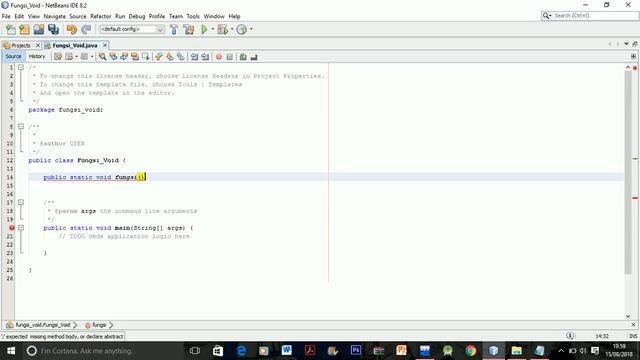The image size is (640, 360).
Task: Click the Stop Macro Recording icon
Action: [x=229, y=57]
